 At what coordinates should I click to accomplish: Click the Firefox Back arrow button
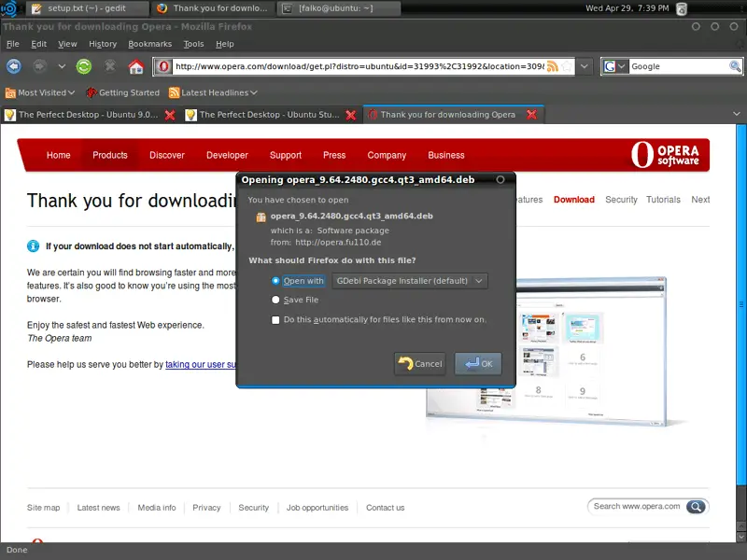[14, 66]
